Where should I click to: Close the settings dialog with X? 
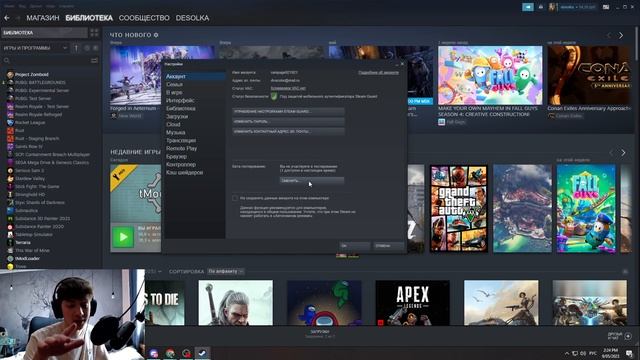[402, 64]
